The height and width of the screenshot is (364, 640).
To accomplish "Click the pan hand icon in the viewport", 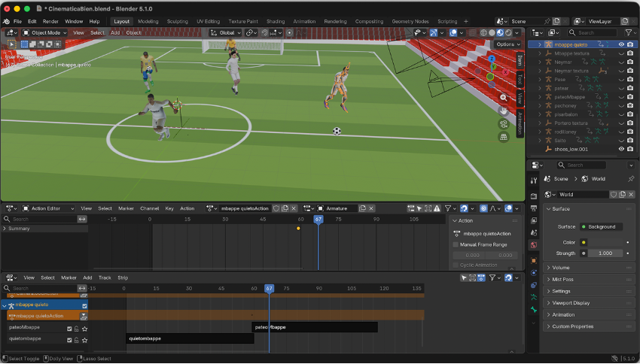I will pos(504,110).
